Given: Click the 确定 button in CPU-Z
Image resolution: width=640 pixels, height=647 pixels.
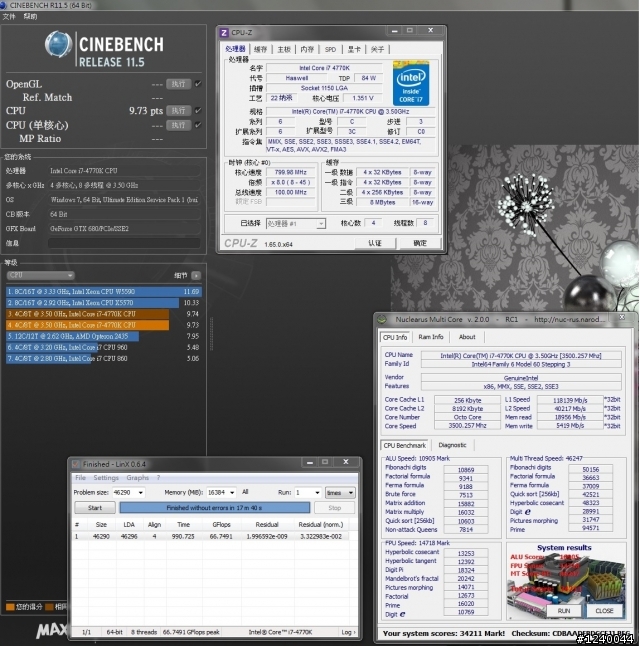Looking at the screenshot, I should point(420,243).
